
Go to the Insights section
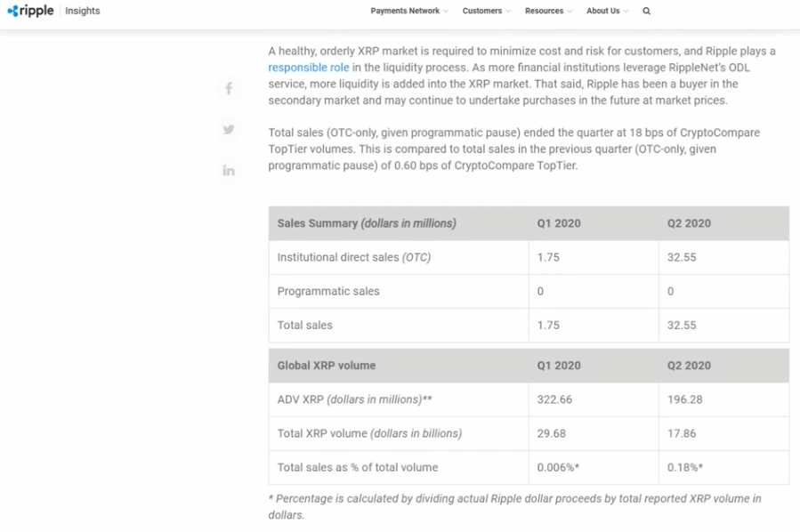coord(83,11)
